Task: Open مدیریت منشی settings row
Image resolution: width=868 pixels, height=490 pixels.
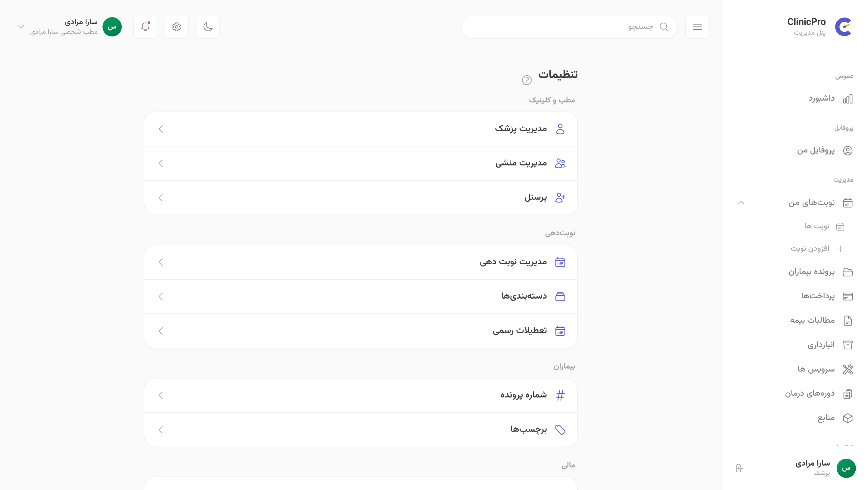Action: pyautogui.click(x=360, y=163)
